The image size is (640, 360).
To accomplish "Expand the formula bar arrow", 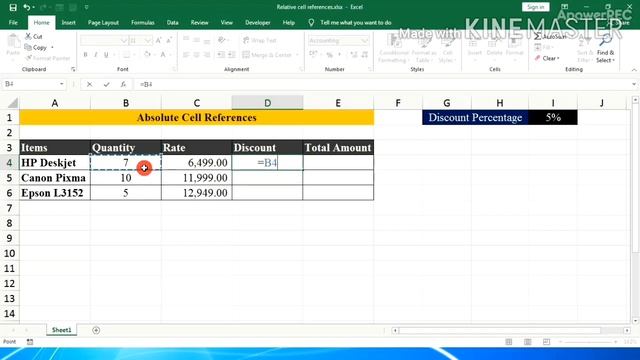I will pos(633,84).
